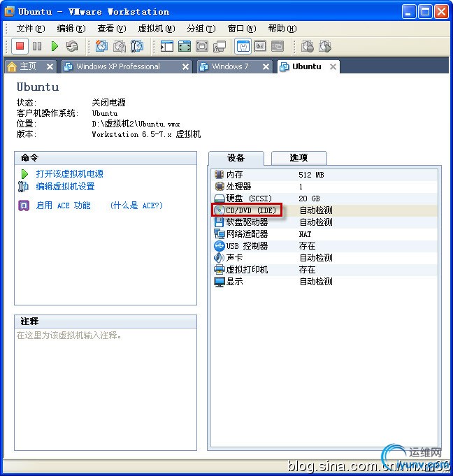453x476 pixels.
Task: Select the 内存 memory device row
Action: tap(324, 175)
